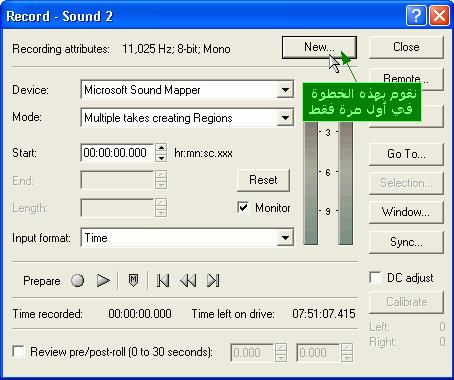The height and width of the screenshot is (380, 454).
Task: Click the New... button
Action: click(x=319, y=47)
